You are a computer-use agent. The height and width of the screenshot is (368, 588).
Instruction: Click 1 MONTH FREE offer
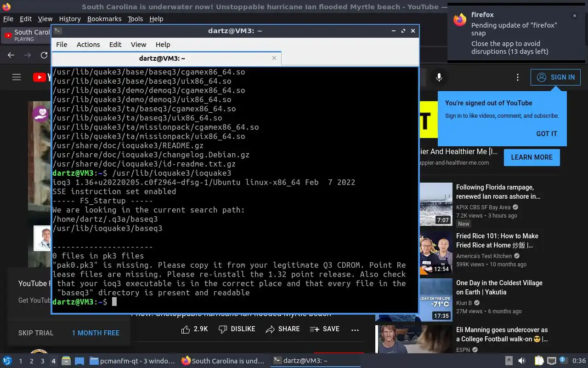pos(96,333)
